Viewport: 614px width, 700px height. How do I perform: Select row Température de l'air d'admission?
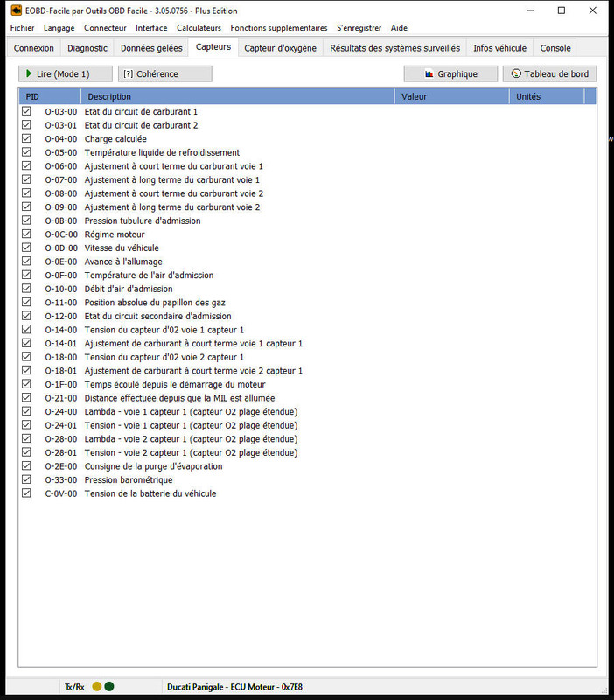307,275
